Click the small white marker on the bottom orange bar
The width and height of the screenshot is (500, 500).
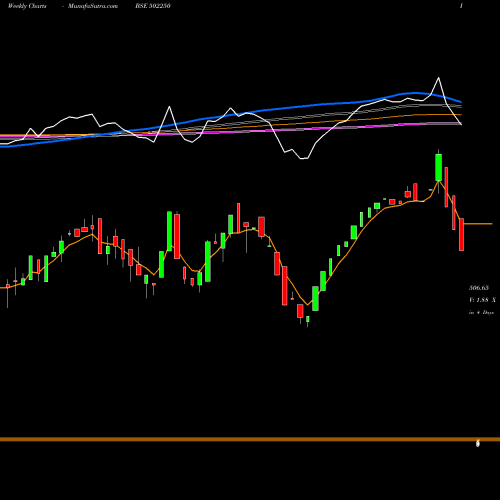tap(478, 443)
